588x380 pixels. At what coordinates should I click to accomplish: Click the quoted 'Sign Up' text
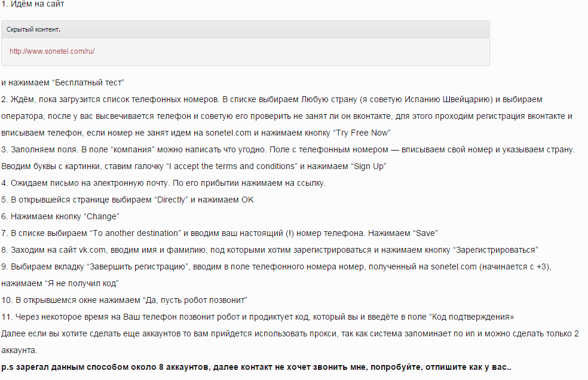[x=369, y=166]
